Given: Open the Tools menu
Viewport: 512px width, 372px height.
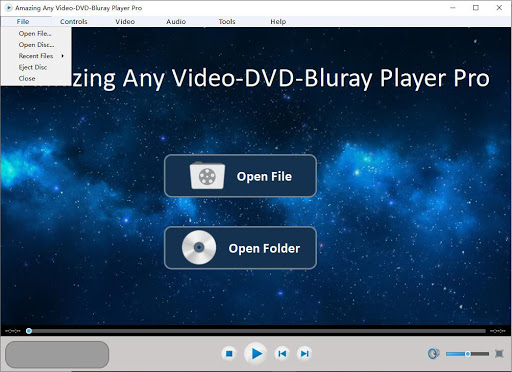Looking at the screenshot, I should pyautogui.click(x=227, y=22).
